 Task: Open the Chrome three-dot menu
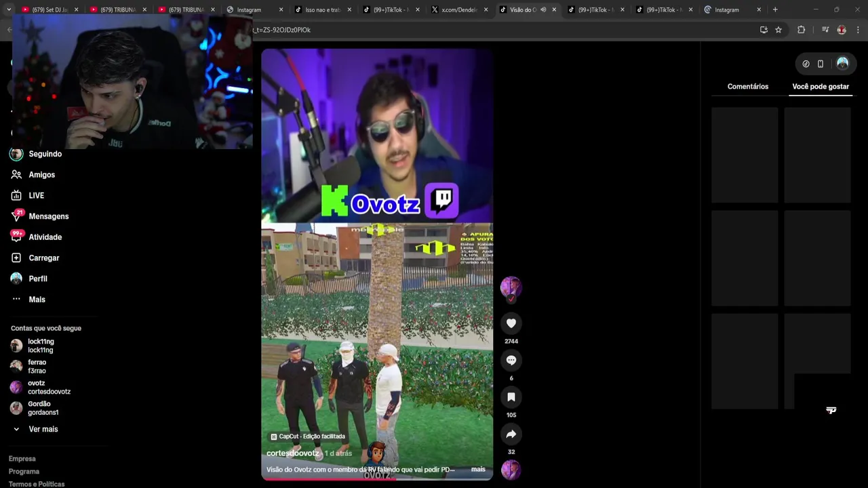point(858,30)
